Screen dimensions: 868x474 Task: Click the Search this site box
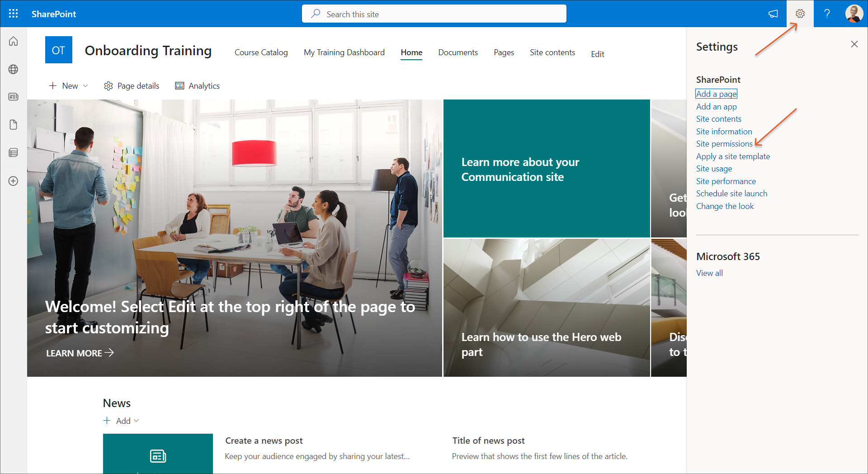(434, 14)
